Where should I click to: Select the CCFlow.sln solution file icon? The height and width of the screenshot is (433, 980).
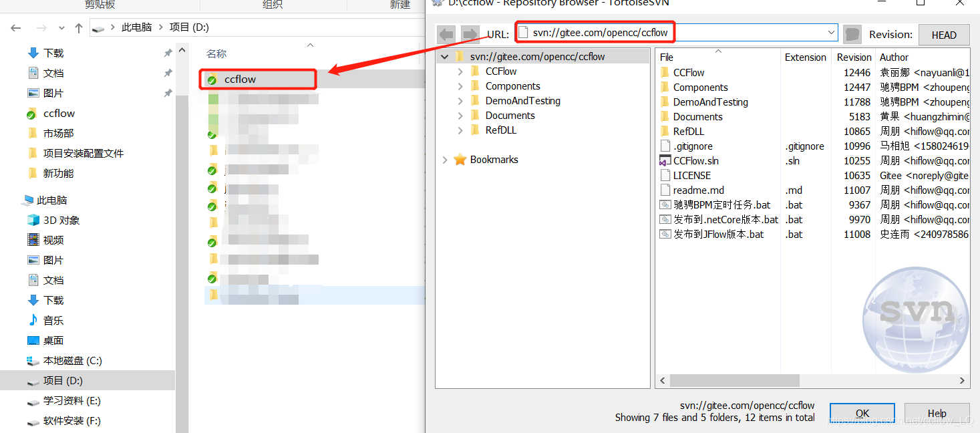coord(665,161)
